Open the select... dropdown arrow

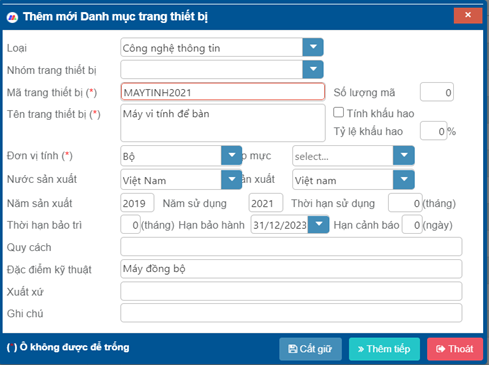[404, 155]
